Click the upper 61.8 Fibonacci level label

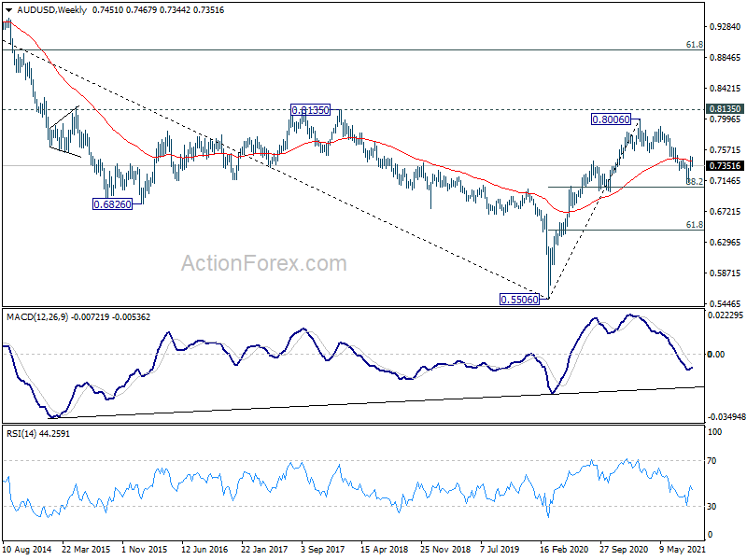point(694,44)
